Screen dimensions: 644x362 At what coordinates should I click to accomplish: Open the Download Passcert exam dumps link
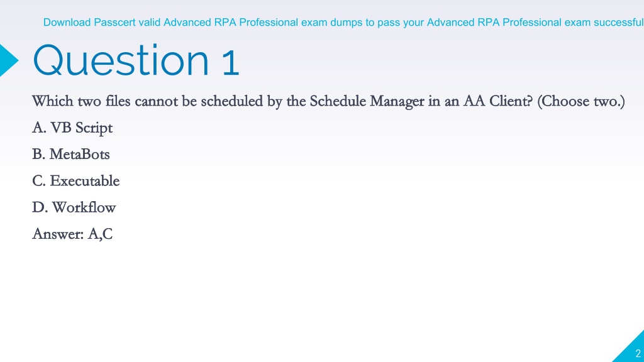pos(343,23)
